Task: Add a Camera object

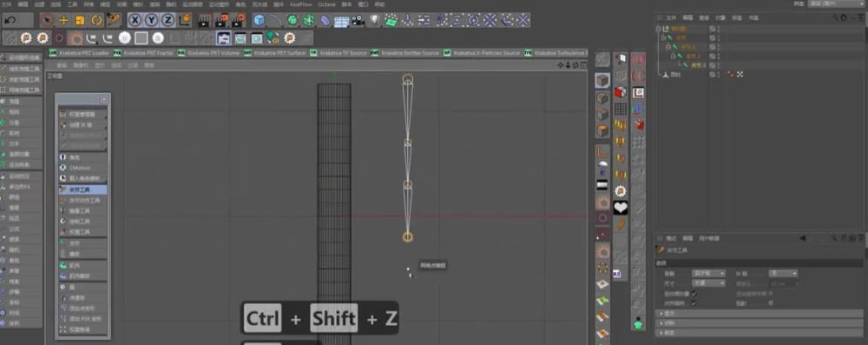Action: click(358, 21)
